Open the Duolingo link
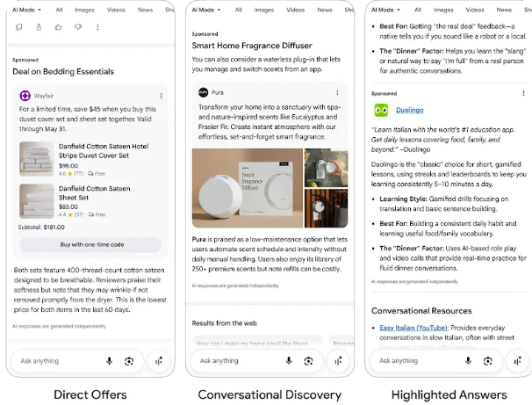The image size is (532, 405). [x=410, y=110]
